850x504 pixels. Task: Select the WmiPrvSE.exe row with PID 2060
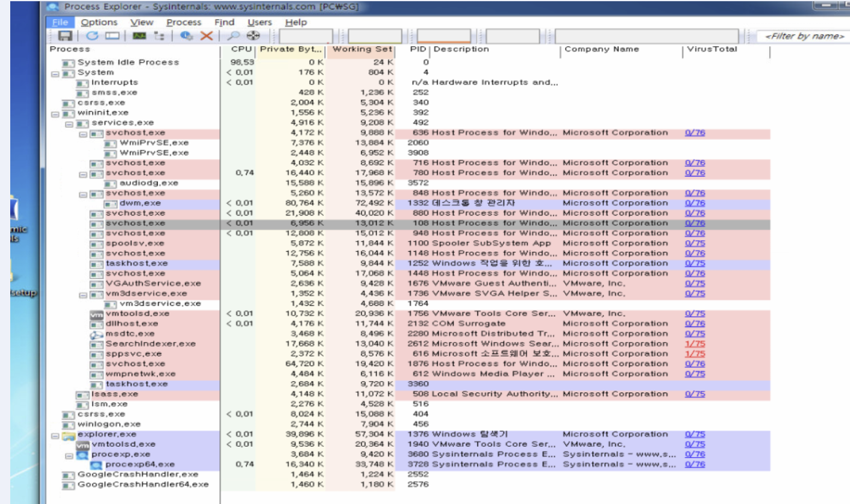(x=410, y=143)
